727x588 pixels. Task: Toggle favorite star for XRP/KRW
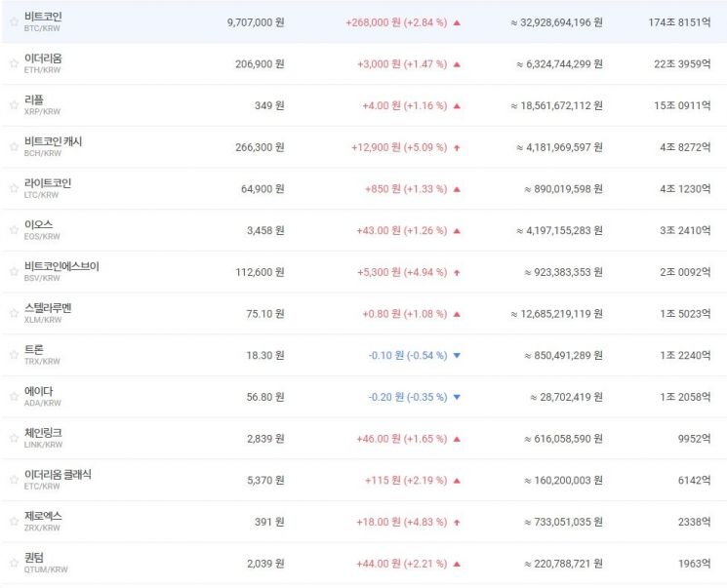(x=14, y=105)
